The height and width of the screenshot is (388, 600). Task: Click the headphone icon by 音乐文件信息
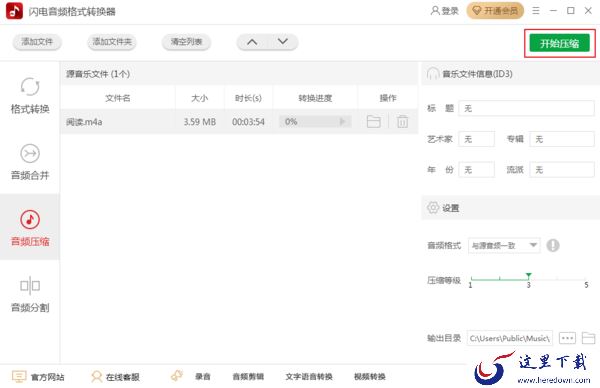[x=433, y=73]
